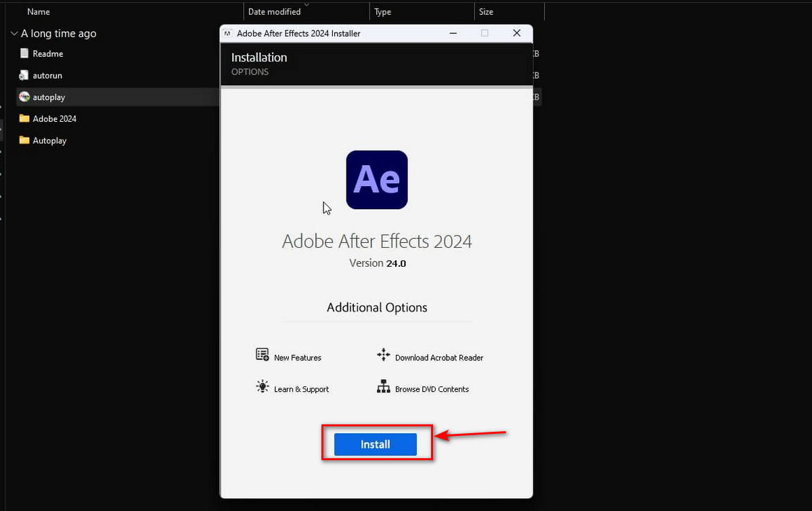Click the 'Adobe After Effects 2024' heading

pos(377,242)
